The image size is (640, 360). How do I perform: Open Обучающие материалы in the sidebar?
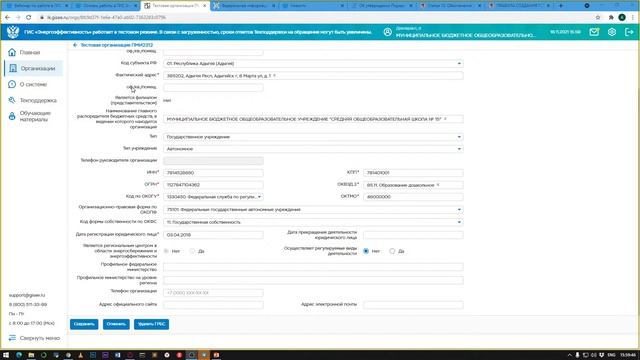click(x=35, y=116)
